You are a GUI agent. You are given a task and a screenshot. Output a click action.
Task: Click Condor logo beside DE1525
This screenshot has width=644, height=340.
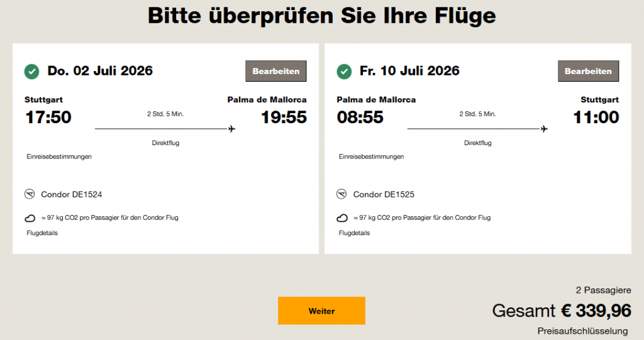[341, 194]
